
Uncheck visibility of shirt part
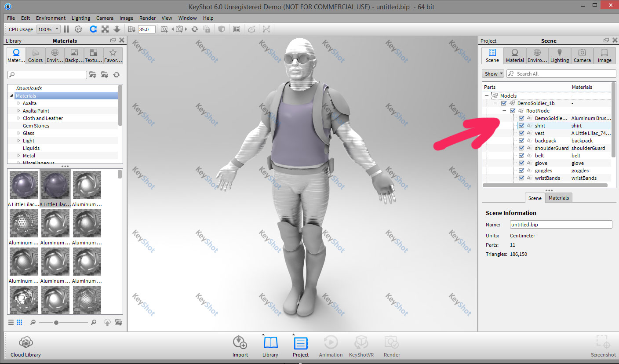[x=521, y=126]
